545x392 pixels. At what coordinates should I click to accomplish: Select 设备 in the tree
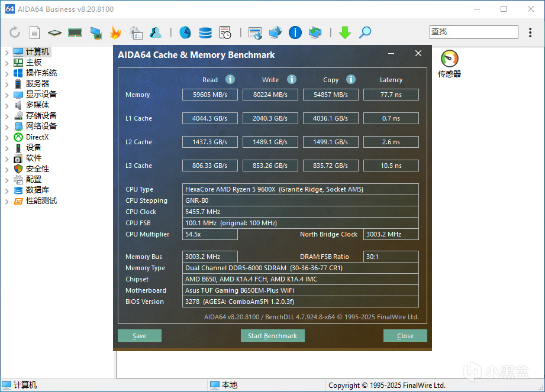[x=33, y=148]
